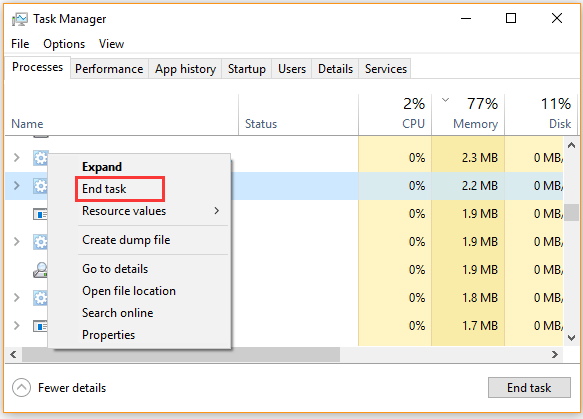Minimize the Task Manager window

466,18
